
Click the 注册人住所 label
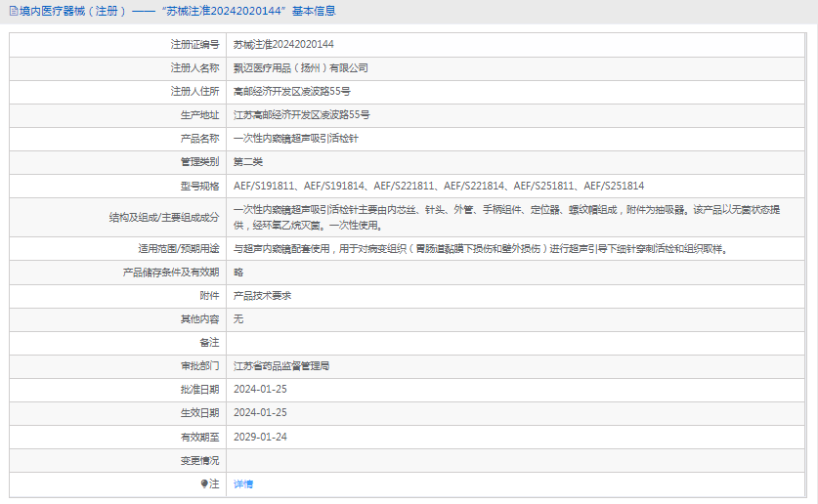point(194,92)
